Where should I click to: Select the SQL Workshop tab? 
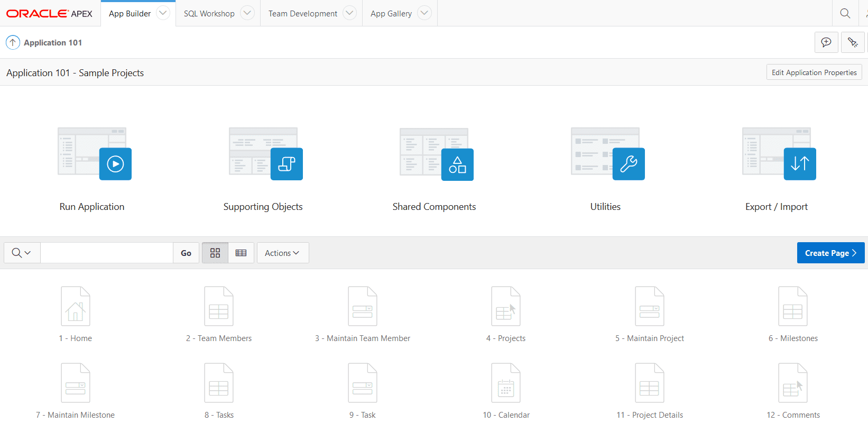[x=209, y=14]
